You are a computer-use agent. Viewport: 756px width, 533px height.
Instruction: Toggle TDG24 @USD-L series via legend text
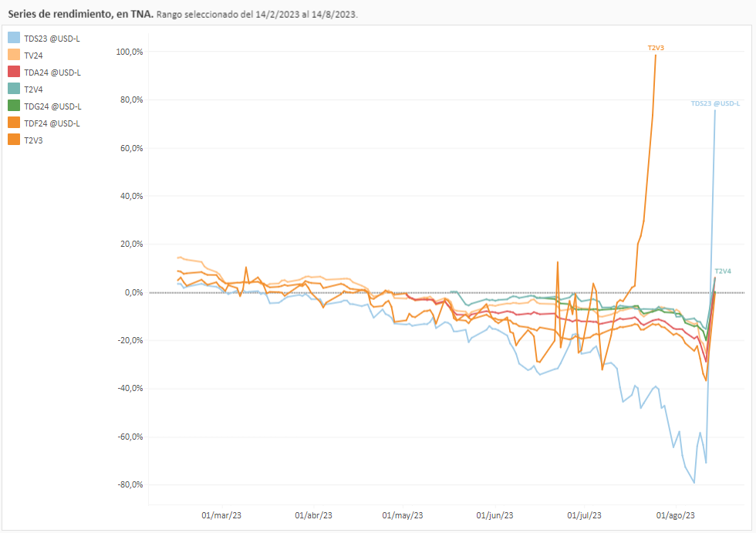pos(52,106)
